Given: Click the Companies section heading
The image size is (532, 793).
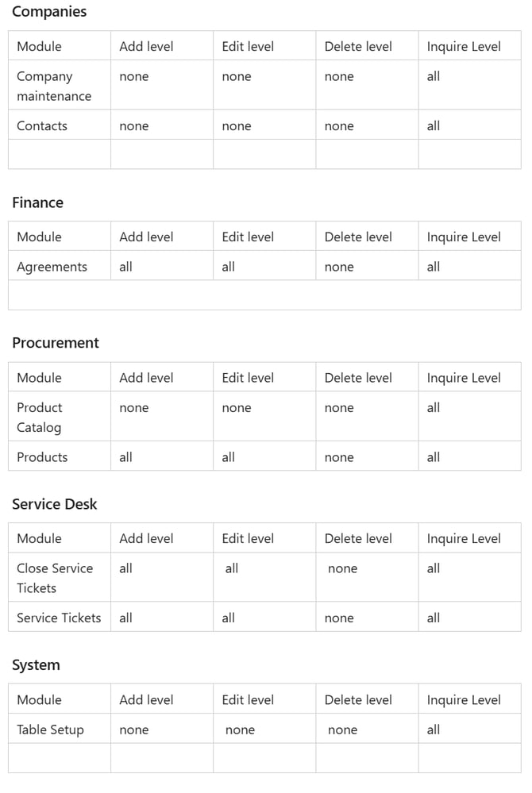Looking at the screenshot, I should (49, 12).
